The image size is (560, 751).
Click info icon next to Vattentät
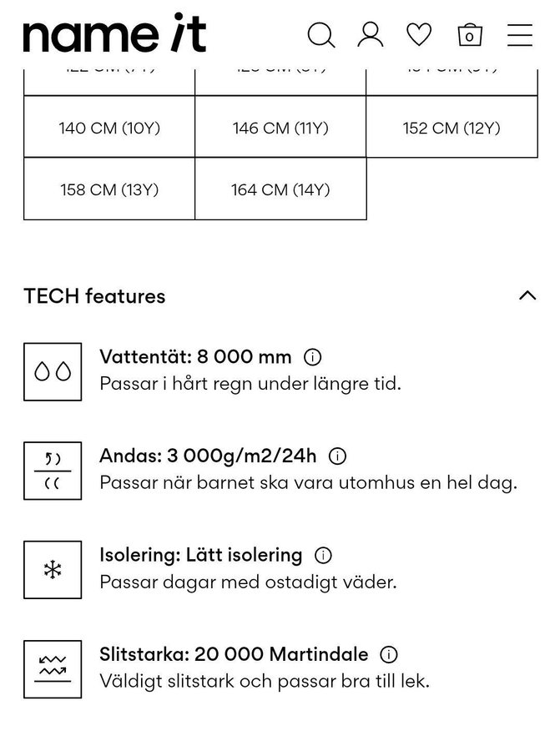313,357
